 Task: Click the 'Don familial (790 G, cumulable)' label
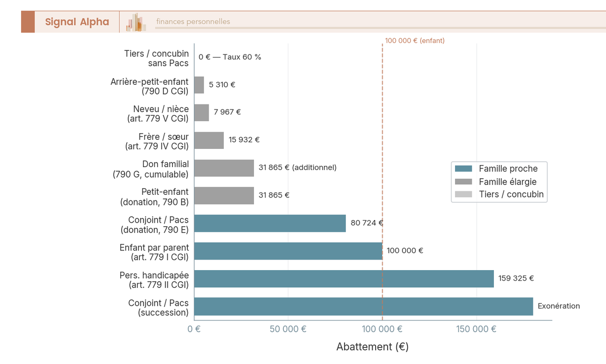pos(150,169)
